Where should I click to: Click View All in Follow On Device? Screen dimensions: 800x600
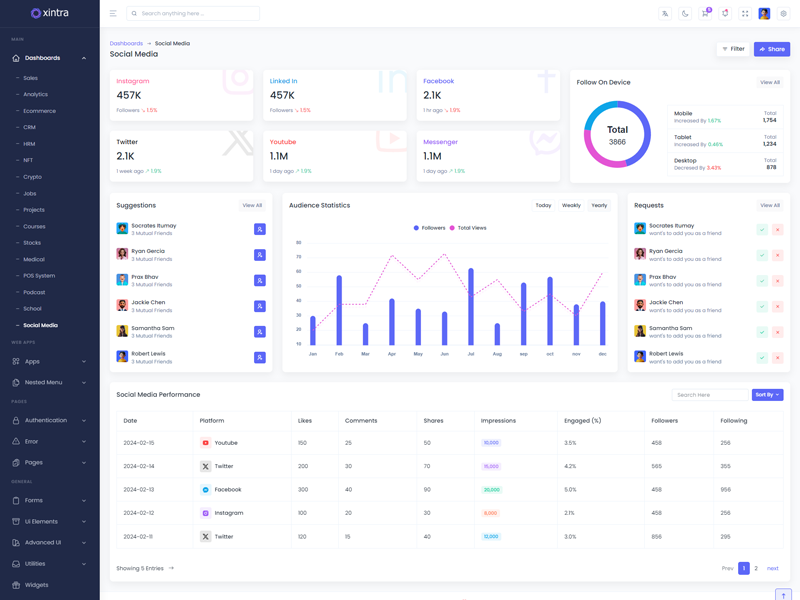[x=769, y=82]
